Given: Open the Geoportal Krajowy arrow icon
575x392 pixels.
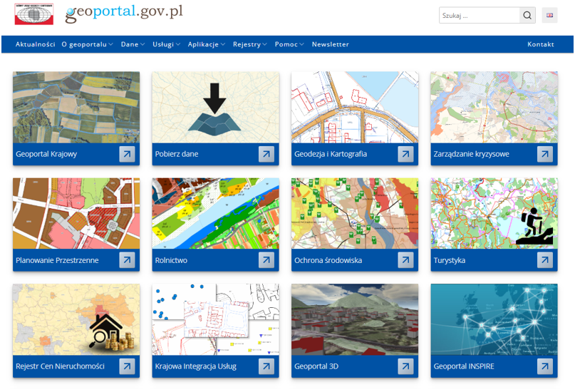Looking at the screenshot, I should tap(127, 154).
